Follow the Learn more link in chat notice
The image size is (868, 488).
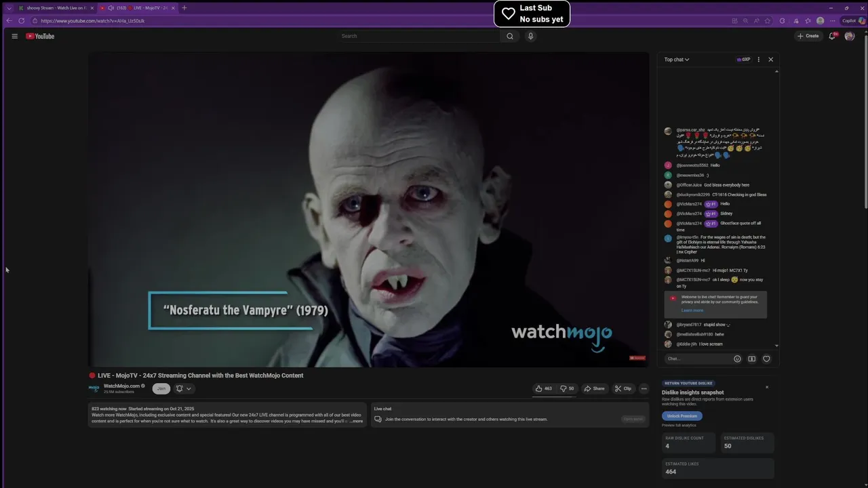[692, 310]
